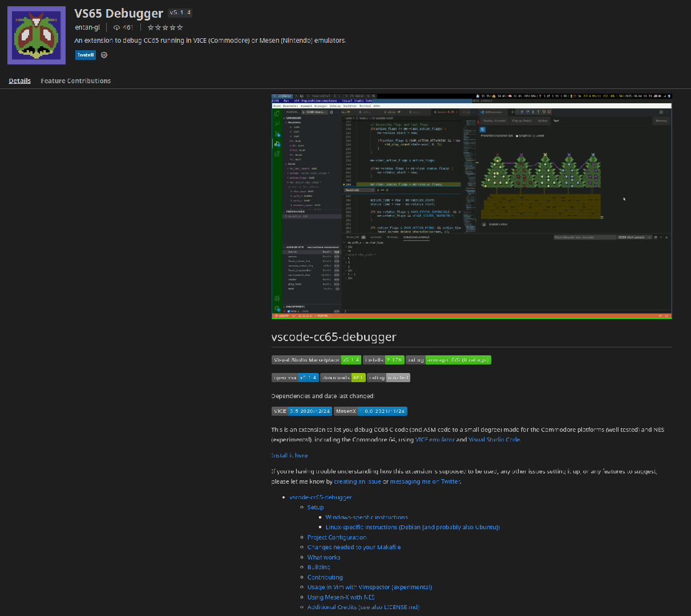Open 'Changes needed to your Makefile' link
Viewport: 691px width, 616px height.
click(354, 547)
